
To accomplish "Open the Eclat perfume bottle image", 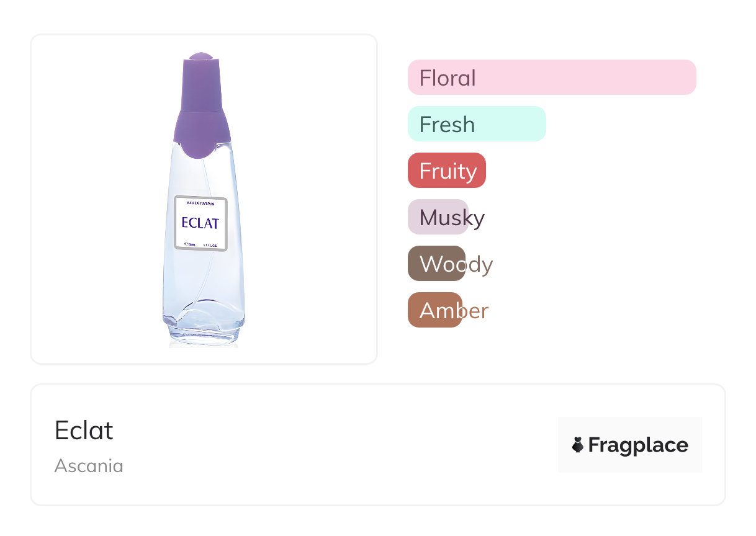I will tap(204, 199).
